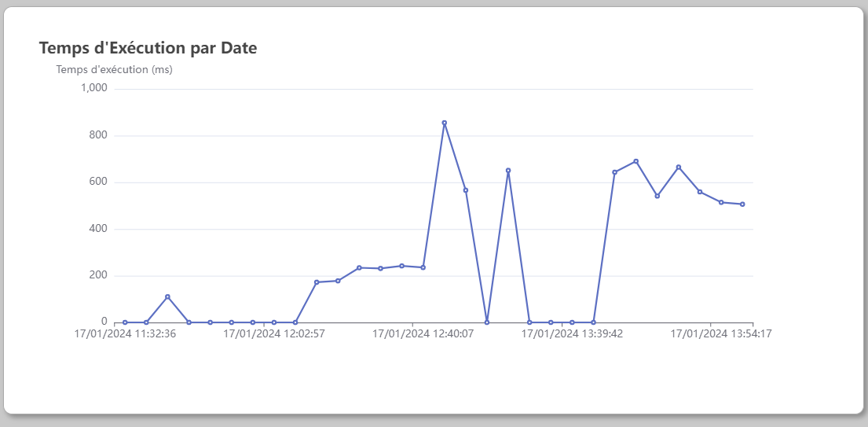Select the small early spike point near 110 ms
The width and height of the screenshot is (868, 427).
coord(167,296)
